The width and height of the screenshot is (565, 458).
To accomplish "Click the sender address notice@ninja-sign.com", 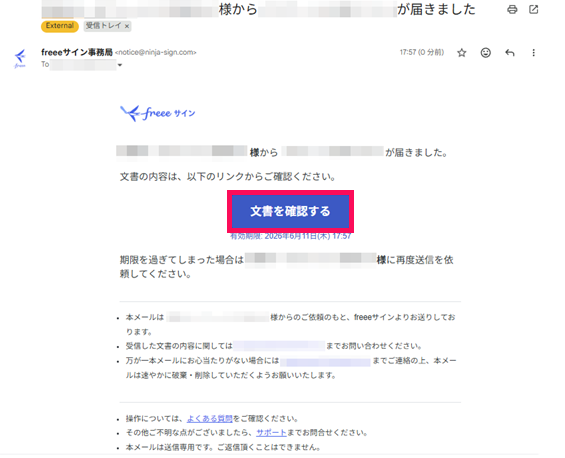I will click(x=156, y=53).
